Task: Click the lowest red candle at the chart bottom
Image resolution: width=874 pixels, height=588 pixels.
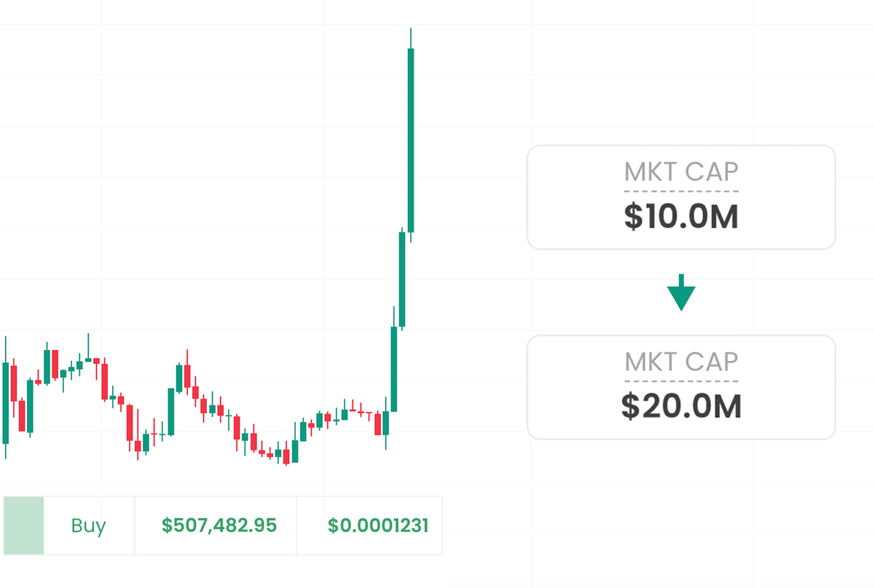Action: tap(286, 456)
